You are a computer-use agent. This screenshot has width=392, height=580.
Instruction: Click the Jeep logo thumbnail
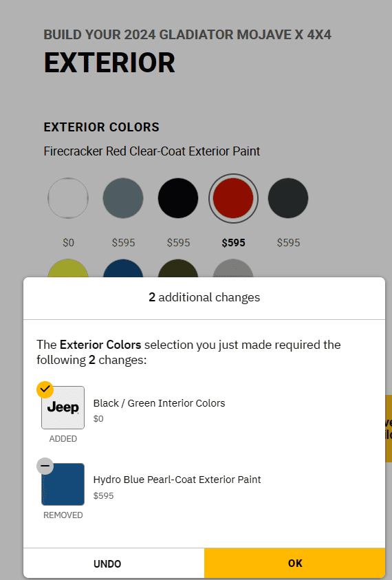(63, 407)
